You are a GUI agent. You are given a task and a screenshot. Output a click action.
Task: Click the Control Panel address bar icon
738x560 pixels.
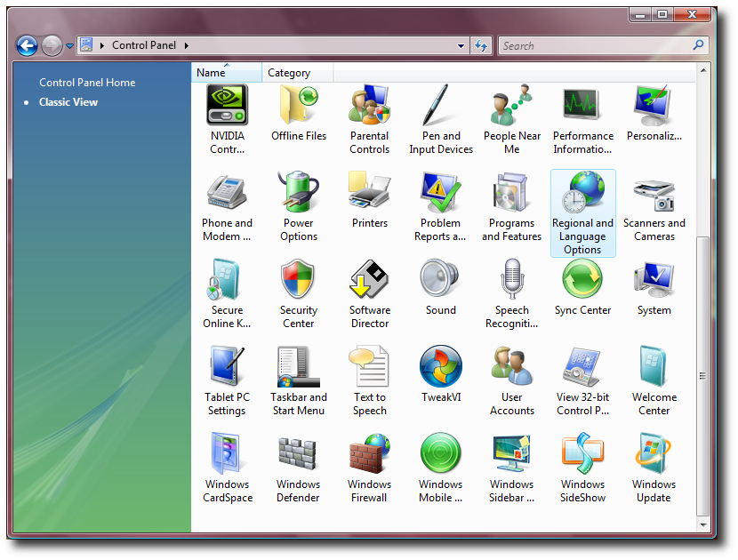click(x=86, y=45)
